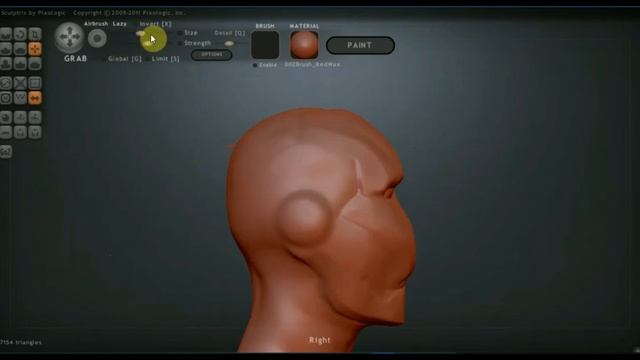Toggle Wireframe display icon
640x360 pixels.
coord(20,98)
